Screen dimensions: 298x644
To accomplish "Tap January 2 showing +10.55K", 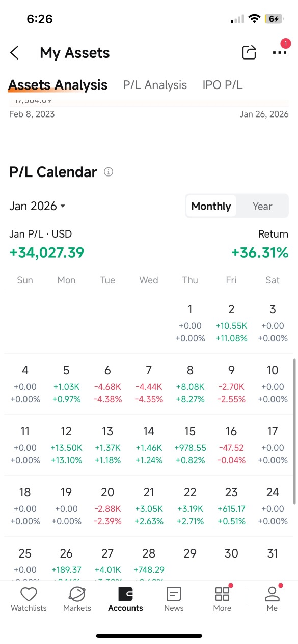I will point(231,323).
